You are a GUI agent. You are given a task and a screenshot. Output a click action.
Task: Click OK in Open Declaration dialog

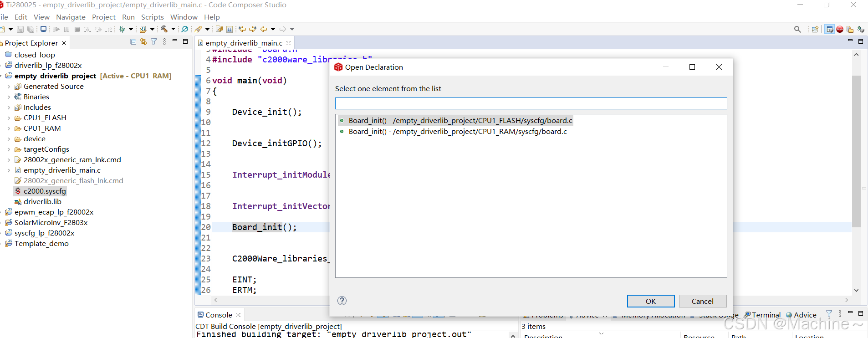[x=651, y=301]
